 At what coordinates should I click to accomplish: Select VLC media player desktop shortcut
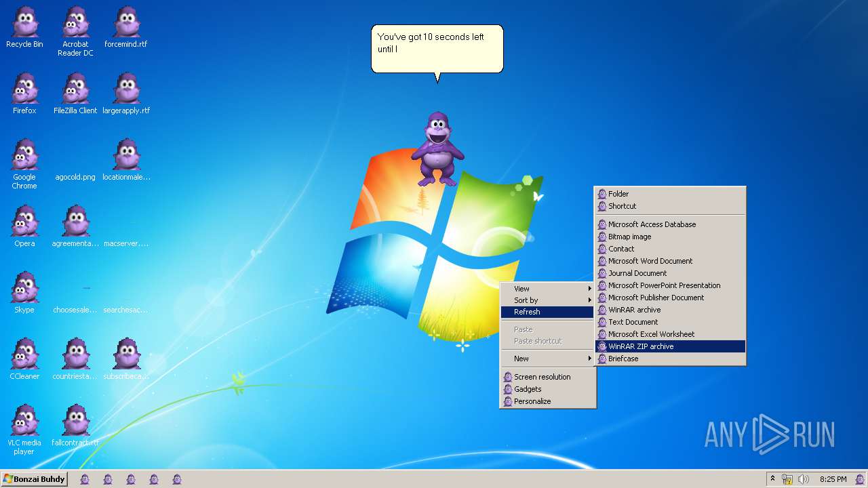pyautogui.click(x=24, y=430)
